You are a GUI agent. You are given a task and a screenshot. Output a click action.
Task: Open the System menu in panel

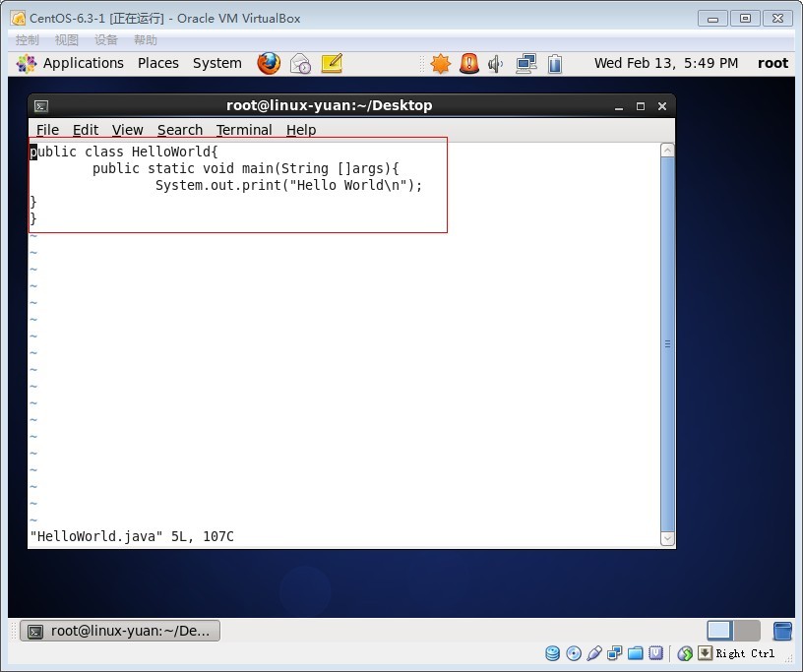(x=216, y=63)
